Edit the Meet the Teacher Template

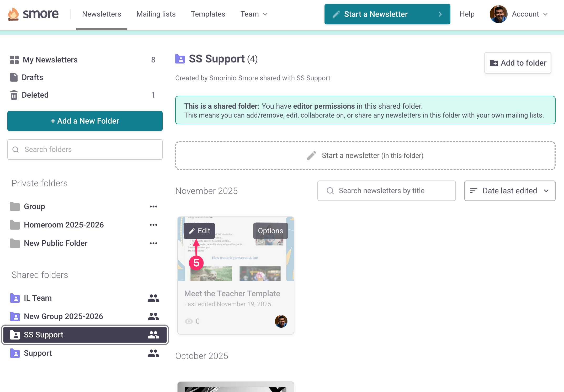pyautogui.click(x=199, y=231)
